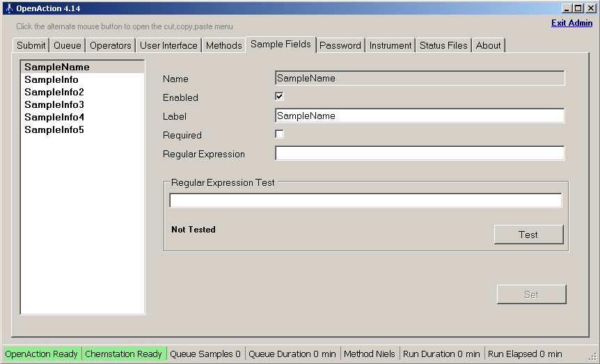Click the Test button
The height and width of the screenshot is (364, 600).
click(x=528, y=235)
